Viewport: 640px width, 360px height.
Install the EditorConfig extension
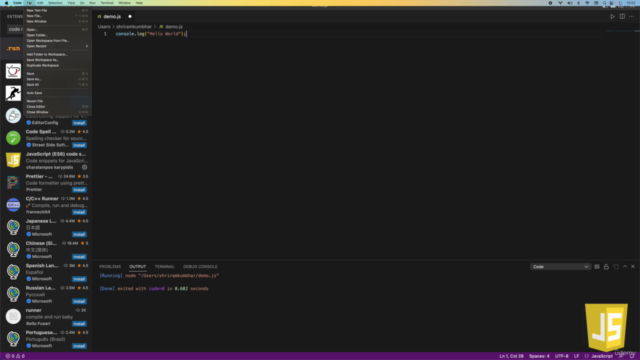[79, 123]
